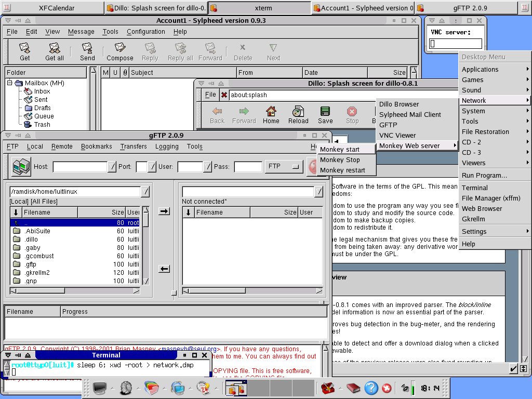Switch to xterm in top taskbar
532x399 pixels.
coord(260,8)
